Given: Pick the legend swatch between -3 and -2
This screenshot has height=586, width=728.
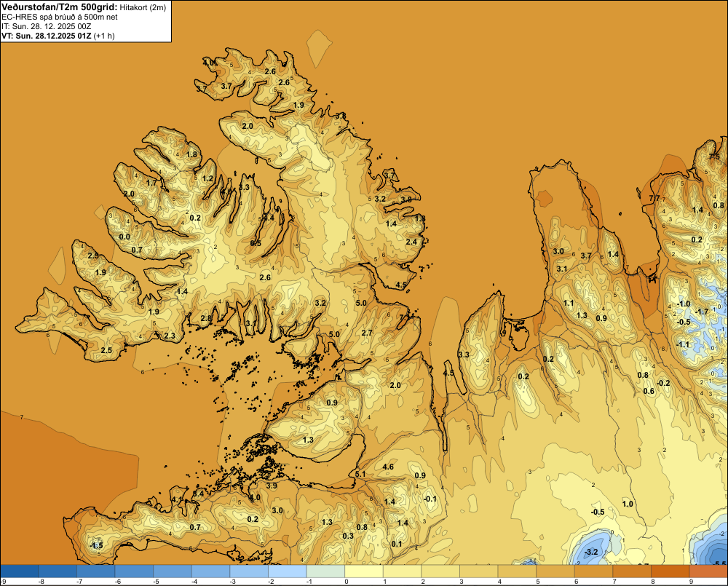Looking at the screenshot, I should [x=249, y=571].
